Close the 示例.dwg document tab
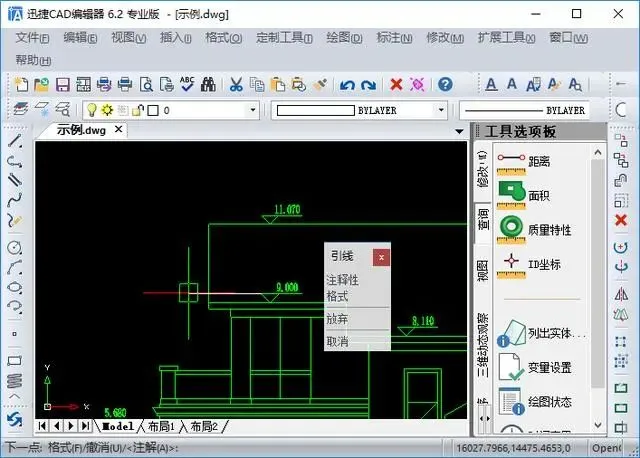The image size is (640, 458). (118, 129)
